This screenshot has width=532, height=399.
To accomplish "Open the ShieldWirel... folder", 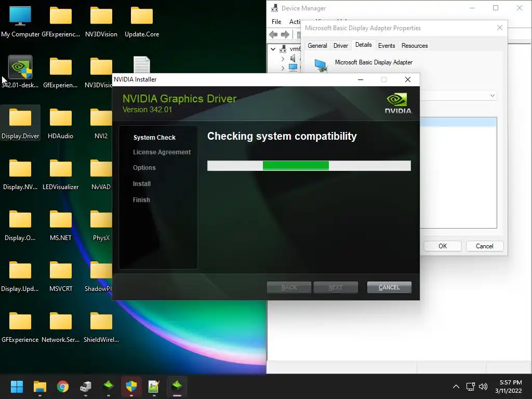I will coord(101,326).
